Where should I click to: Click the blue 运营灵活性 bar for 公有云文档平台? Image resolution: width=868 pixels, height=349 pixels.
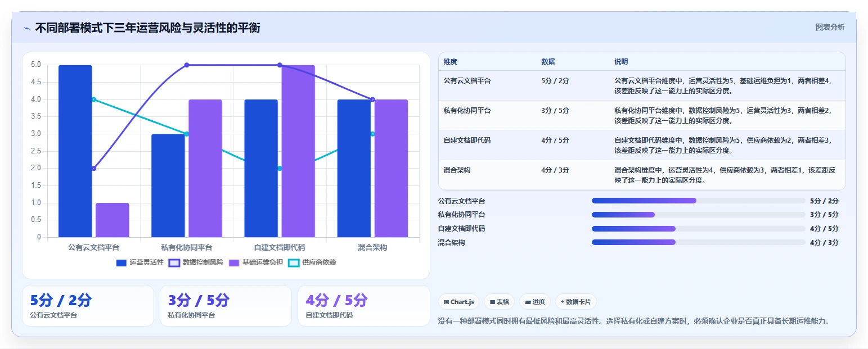[x=75, y=151]
